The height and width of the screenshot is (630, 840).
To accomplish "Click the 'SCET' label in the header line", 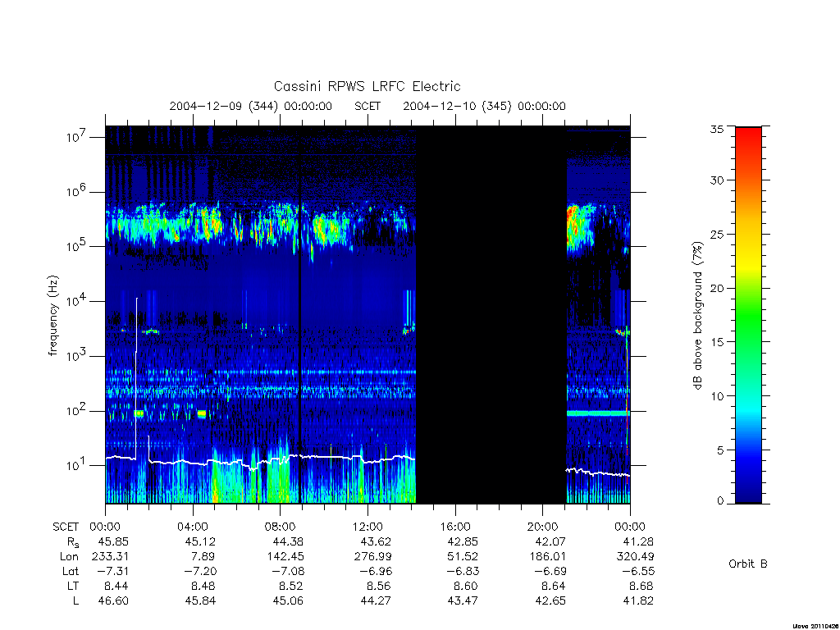I will pos(367,106).
